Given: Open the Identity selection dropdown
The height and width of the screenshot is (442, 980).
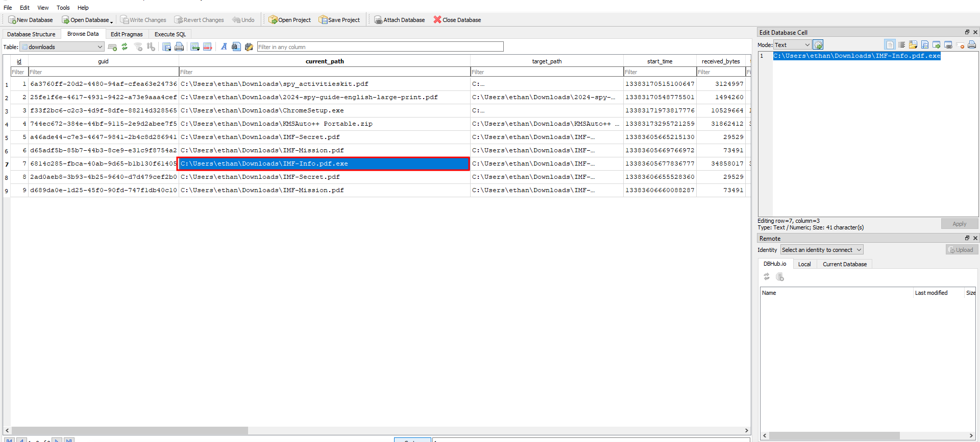Looking at the screenshot, I should pyautogui.click(x=821, y=250).
